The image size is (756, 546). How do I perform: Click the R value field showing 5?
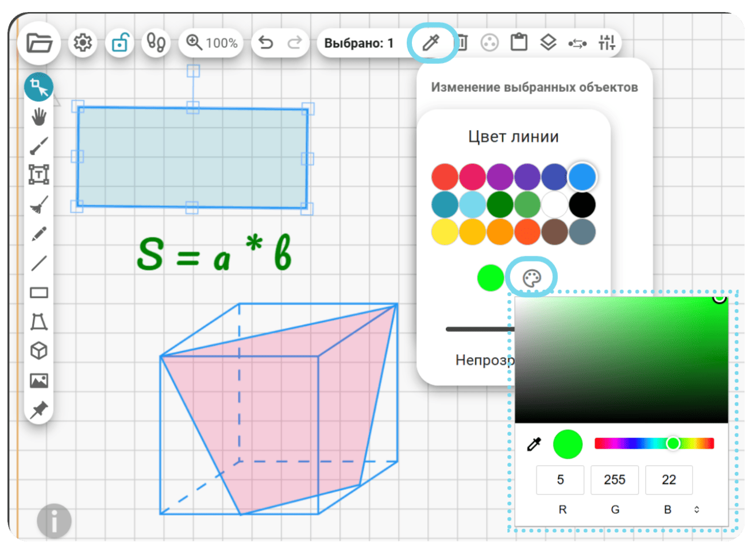(560, 480)
